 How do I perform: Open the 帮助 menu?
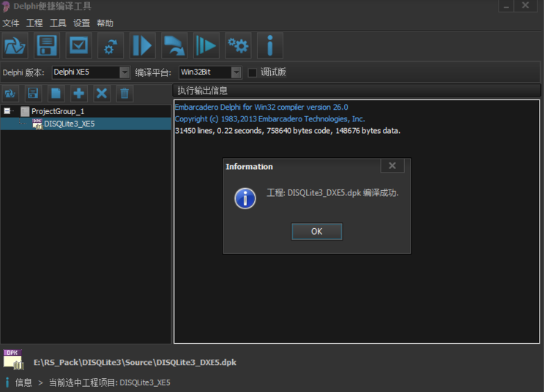tap(105, 23)
